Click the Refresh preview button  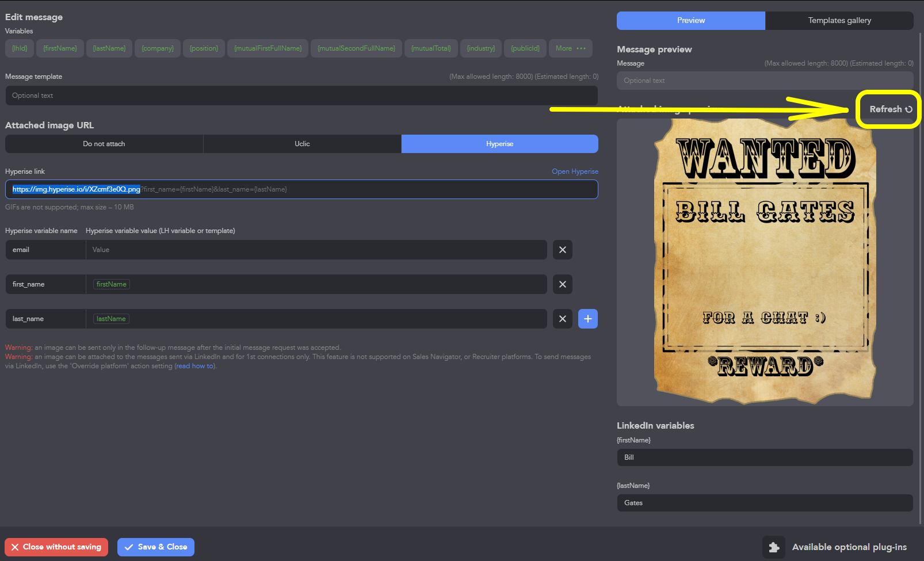click(x=890, y=109)
